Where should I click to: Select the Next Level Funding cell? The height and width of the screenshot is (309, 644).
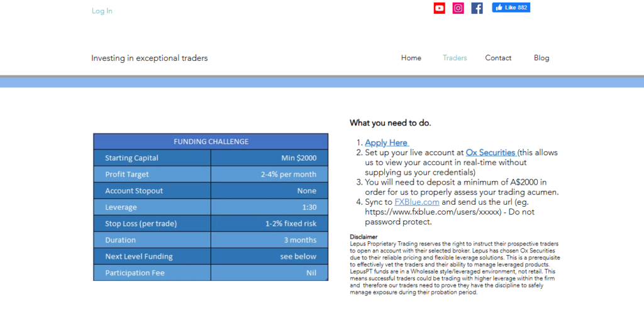pyautogui.click(x=152, y=256)
